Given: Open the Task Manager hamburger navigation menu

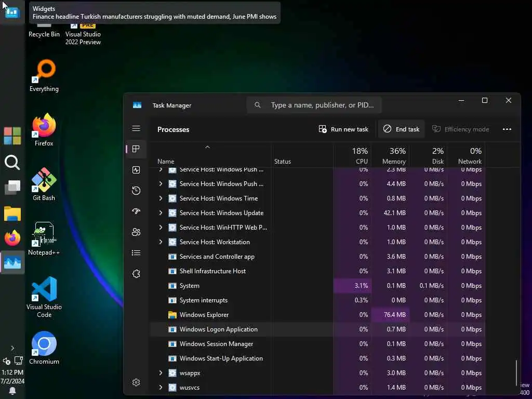Looking at the screenshot, I should point(136,129).
